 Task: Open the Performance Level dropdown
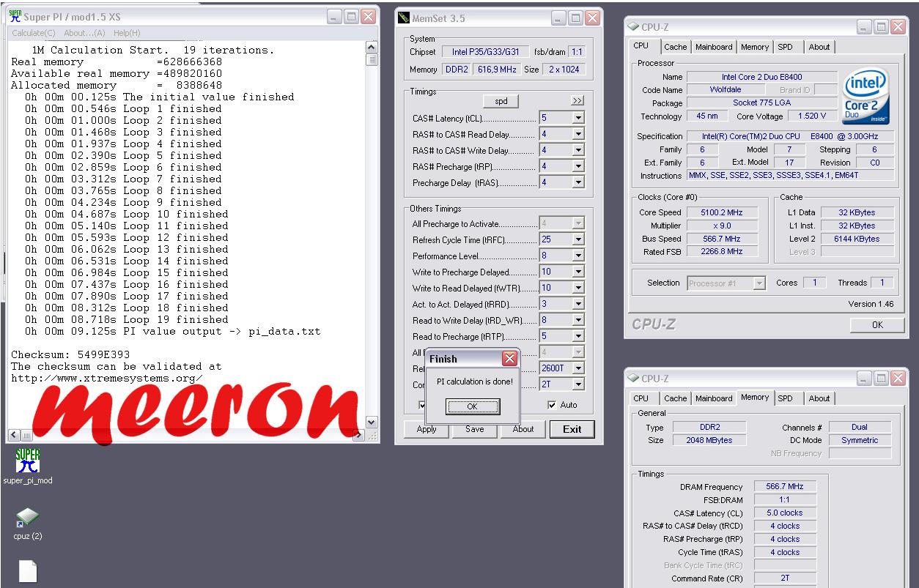click(x=578, y=256)
